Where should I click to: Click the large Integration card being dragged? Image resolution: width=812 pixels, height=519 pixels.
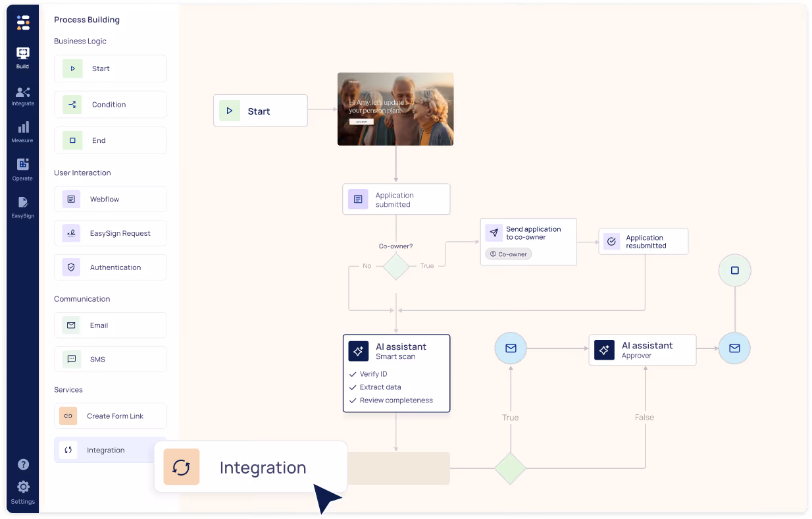[x=251, y=467]
